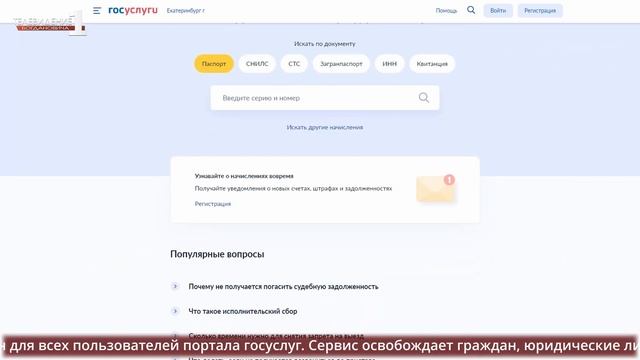
Task: Select the Паспорт document tab
Action: (214, 64)
